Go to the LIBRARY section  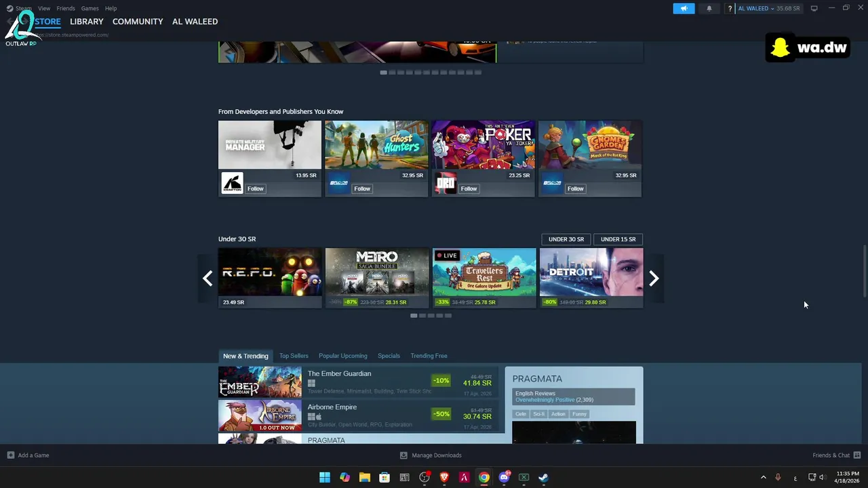pos(87,22)
